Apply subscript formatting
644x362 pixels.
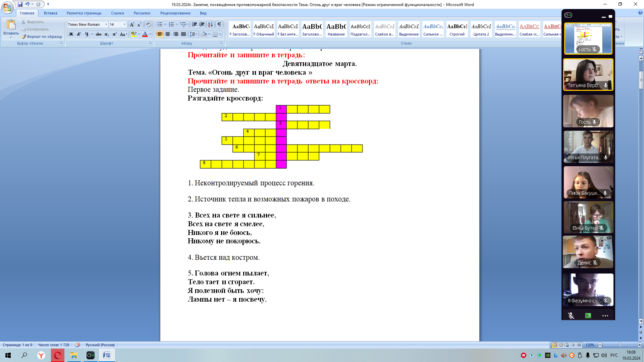click(x=107, y=34)
